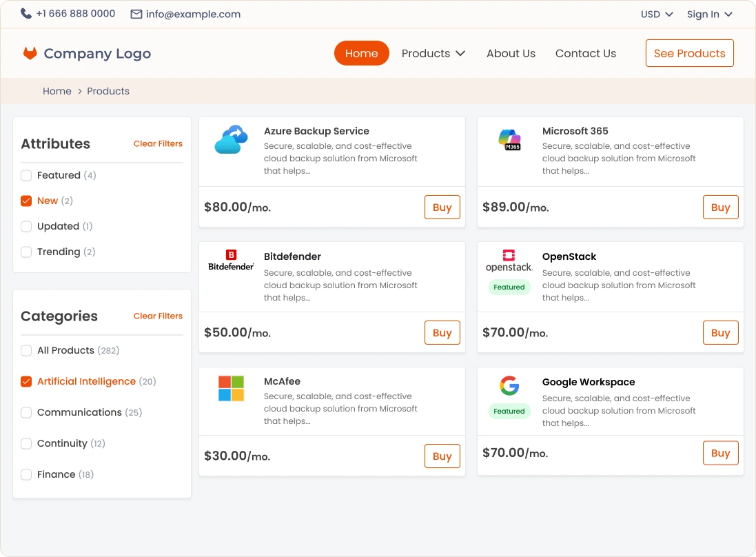
Task: Open the McAfee product title
Action: 282,381
